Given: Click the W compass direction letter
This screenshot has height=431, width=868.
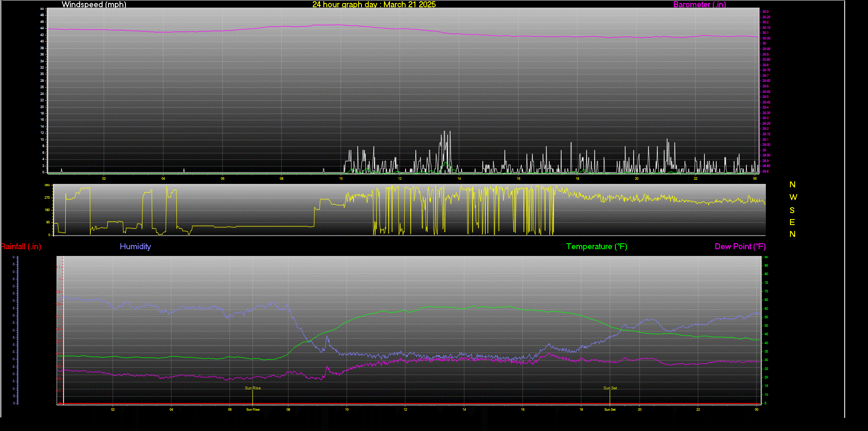Looking at the screenshot, I should coord(793,197).
